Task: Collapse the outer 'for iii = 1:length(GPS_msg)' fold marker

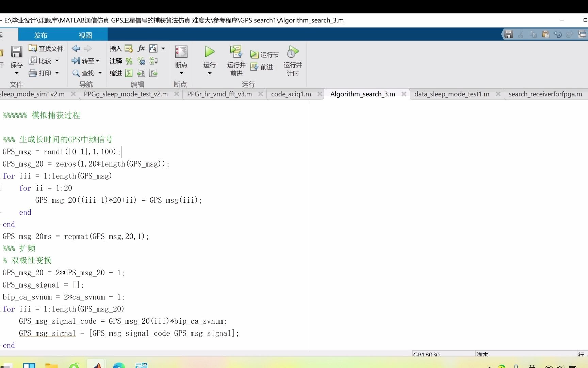Action: click(1, 176)
